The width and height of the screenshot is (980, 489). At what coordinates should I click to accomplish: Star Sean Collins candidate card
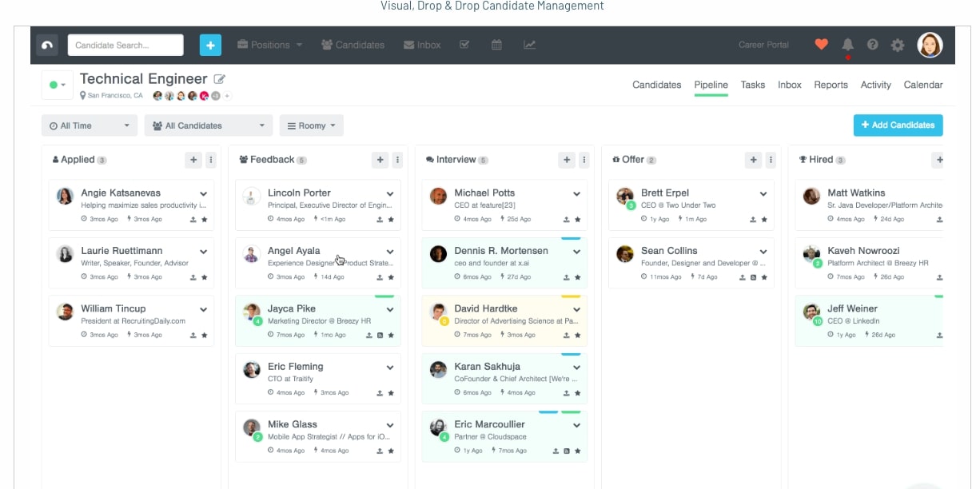coord(764,277)
